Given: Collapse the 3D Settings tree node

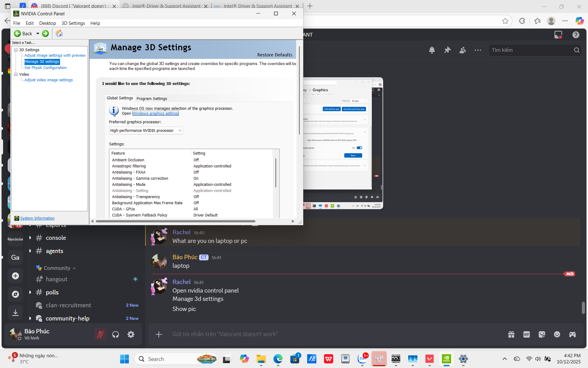Looking at the screenshot, I should point(16,50).
